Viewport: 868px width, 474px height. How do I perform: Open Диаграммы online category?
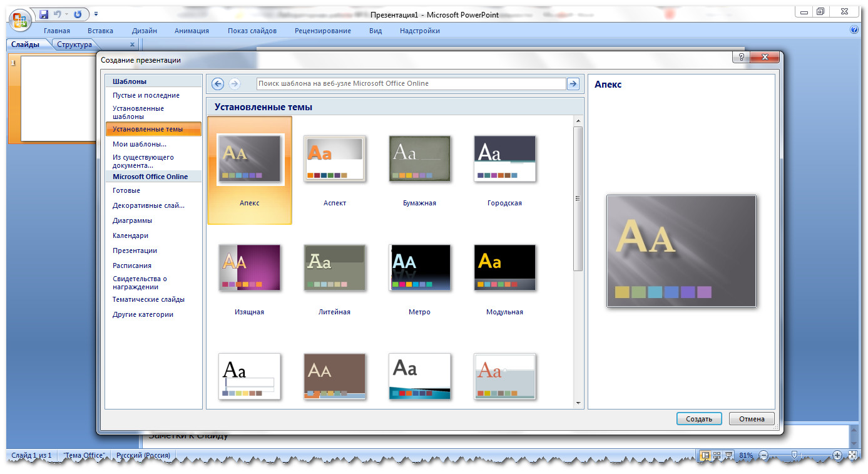pos(132,220)
